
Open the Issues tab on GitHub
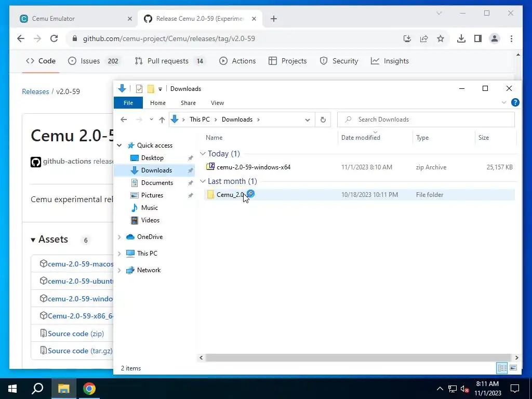click(x=94, y=61)
